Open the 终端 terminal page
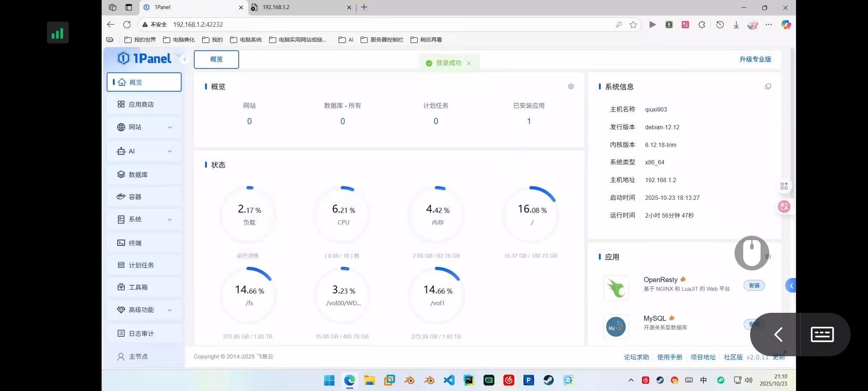The width and height of the screenshot is (868, 391). [135, 243]
